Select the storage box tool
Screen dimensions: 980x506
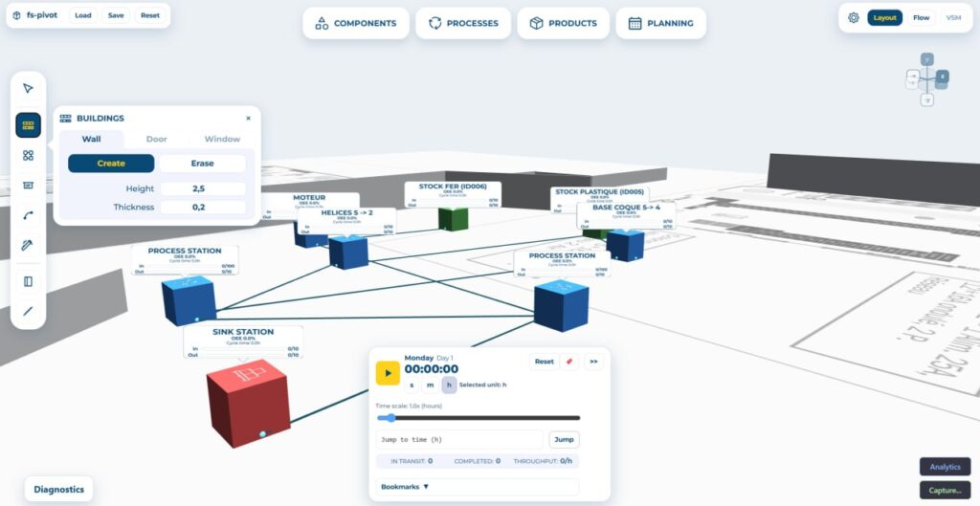coord(28,185)
